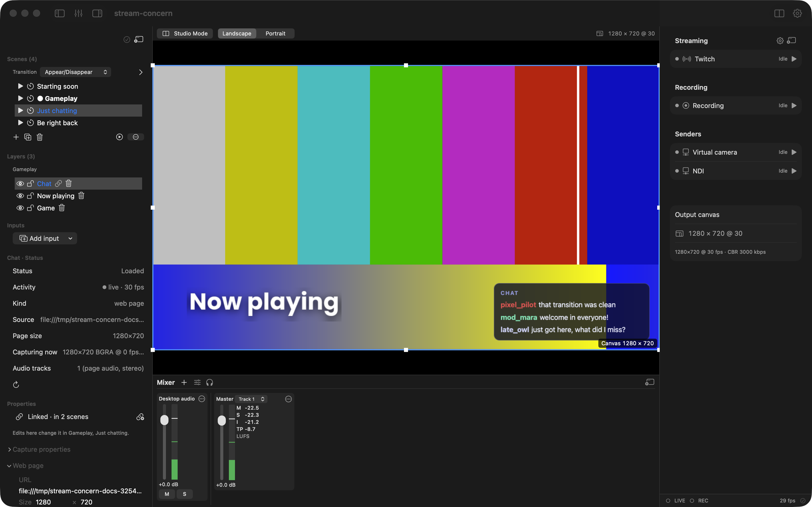Image resolution: width=812 pixels, height=507 pixels.
Task: Unlock the Game layer lock
Action: [x=30, y=208]
